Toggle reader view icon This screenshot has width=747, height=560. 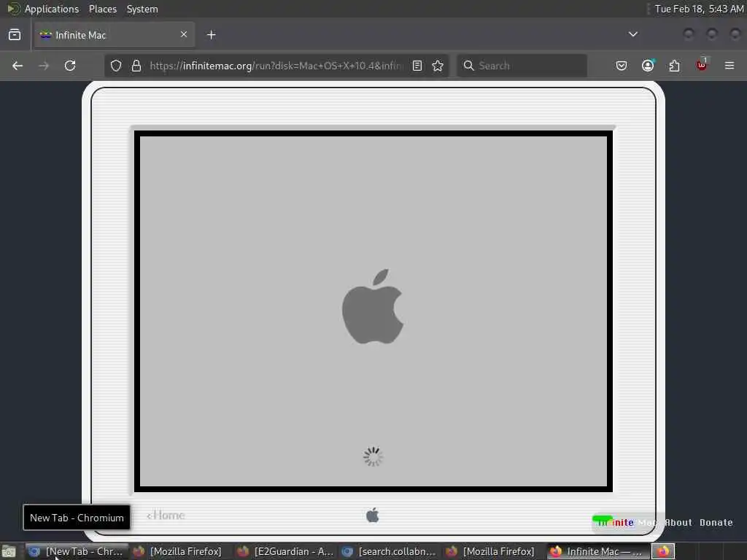tap(417, 66)
